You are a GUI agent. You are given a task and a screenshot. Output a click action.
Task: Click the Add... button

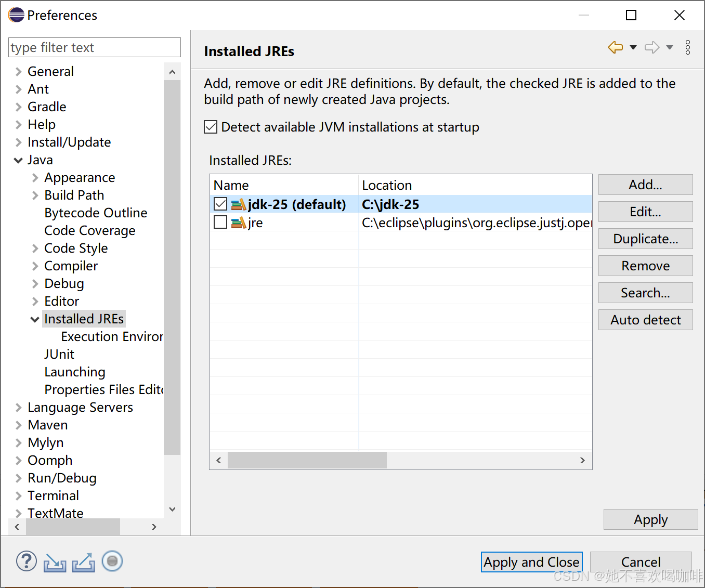[x=645, y=185]
